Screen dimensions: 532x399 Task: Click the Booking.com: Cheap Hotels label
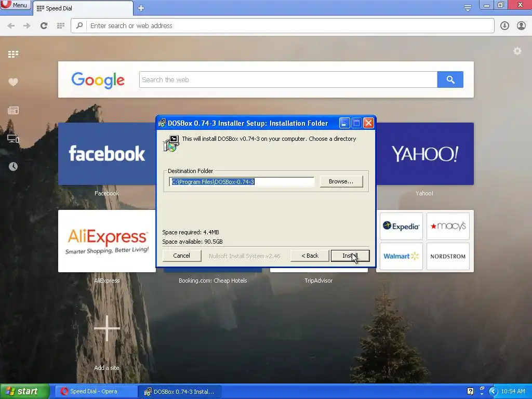(x=212, y=281)
